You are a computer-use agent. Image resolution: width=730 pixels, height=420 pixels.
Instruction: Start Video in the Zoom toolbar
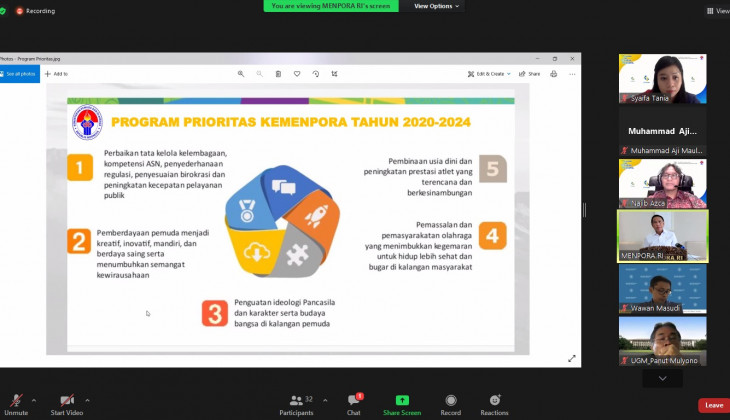click(x=67, y=405)
